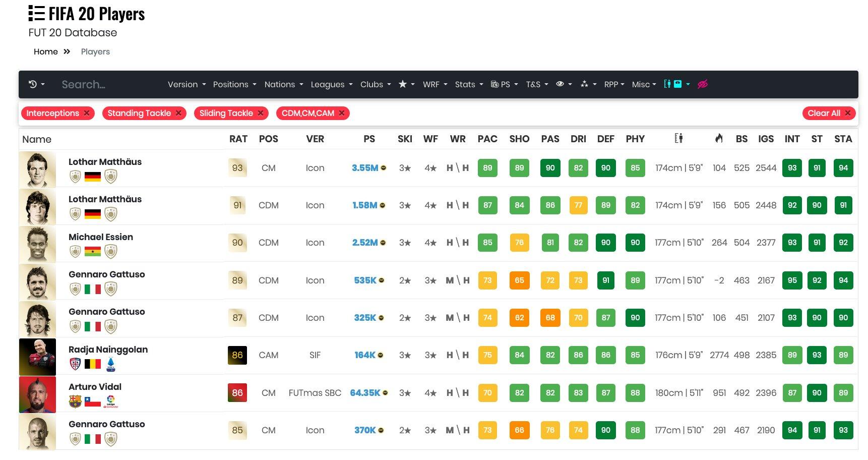Click the Clear All filters button
Image resolution: width=868 pixels, height=460 pixels.
point(829,113)
